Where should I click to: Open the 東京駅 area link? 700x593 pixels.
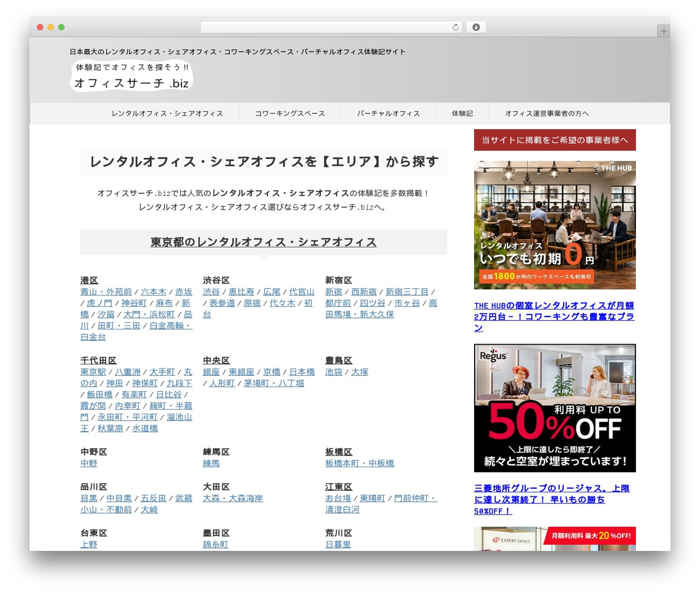pyautogui.click(x=93, y=372)
